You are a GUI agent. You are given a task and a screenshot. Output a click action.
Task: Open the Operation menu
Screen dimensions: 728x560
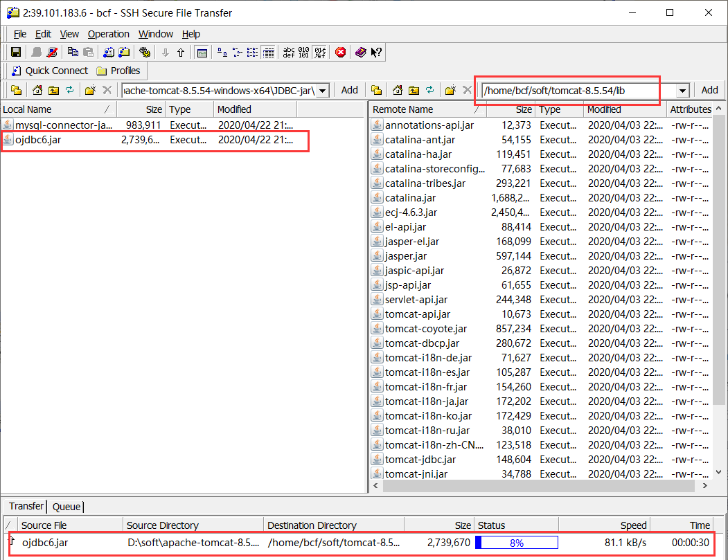[x=108, y=34]
